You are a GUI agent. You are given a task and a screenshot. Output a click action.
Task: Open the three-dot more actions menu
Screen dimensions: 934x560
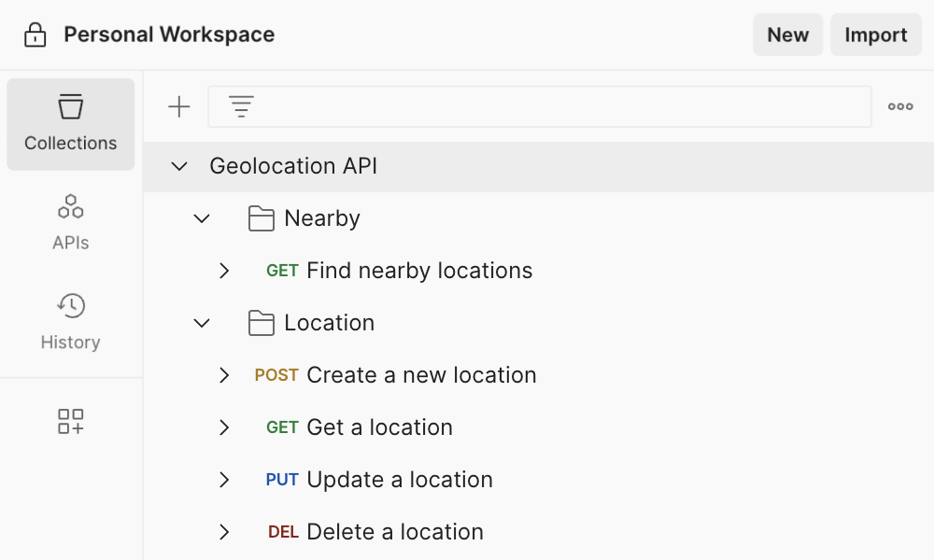pos(899,105)
